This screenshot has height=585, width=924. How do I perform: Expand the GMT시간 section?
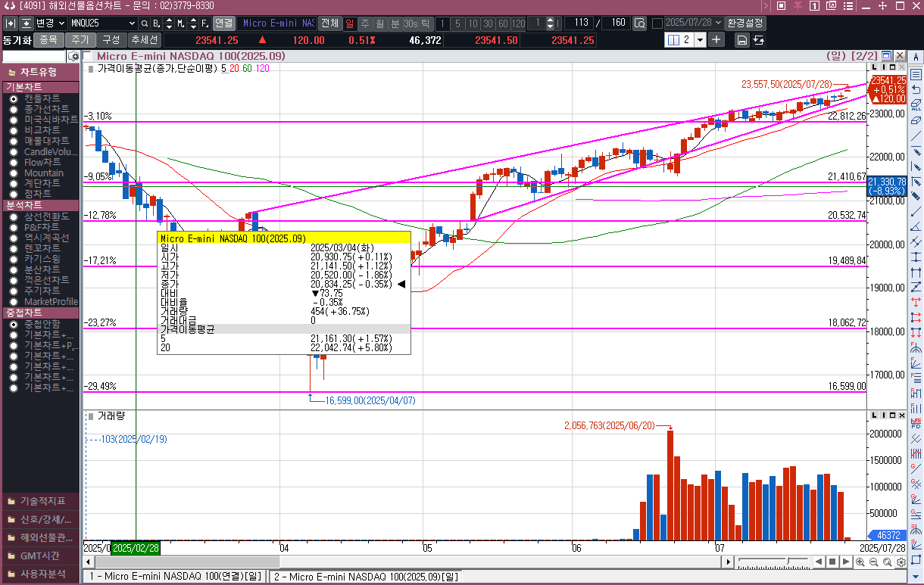point(40,555)
